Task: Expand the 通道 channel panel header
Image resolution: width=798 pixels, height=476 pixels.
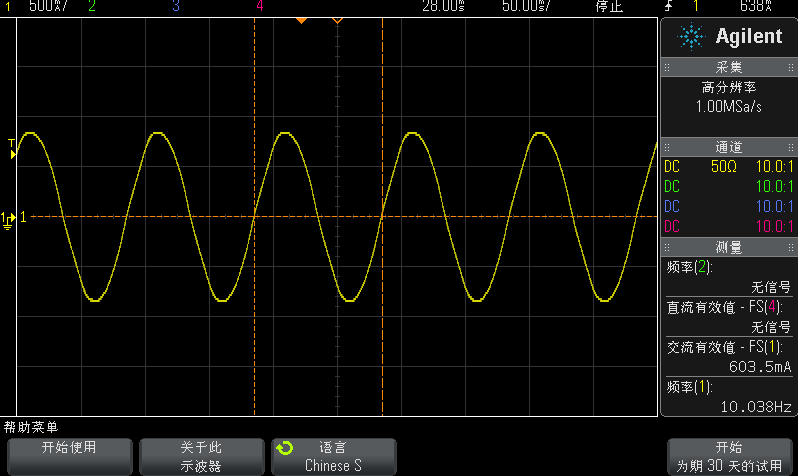Action: [729, 146]
